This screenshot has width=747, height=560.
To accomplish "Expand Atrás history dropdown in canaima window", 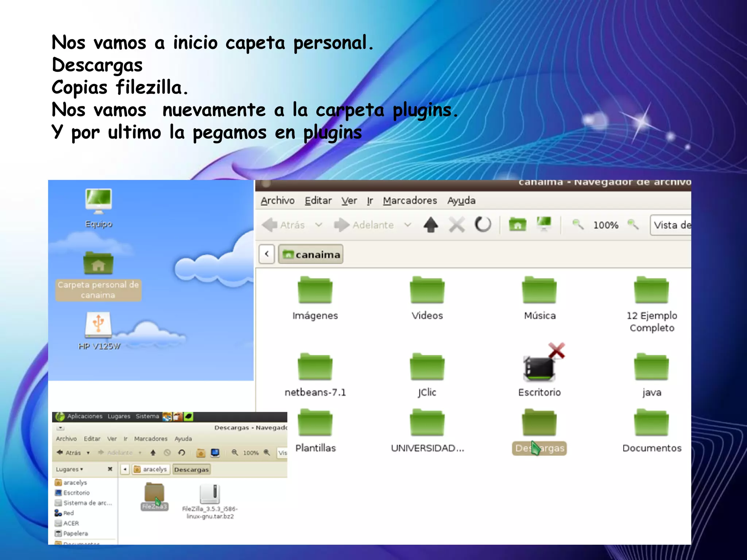I will pyautogui.click(x=318, y=225).
